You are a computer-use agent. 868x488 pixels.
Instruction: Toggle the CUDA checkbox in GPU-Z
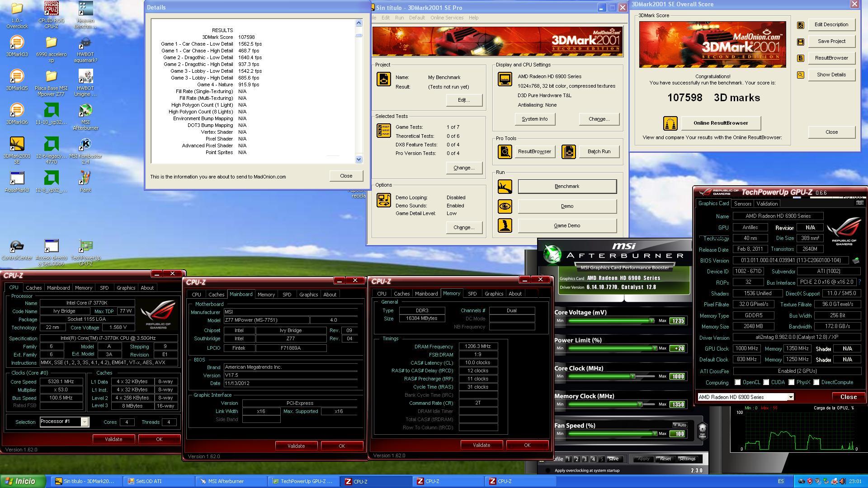(766, 382)
